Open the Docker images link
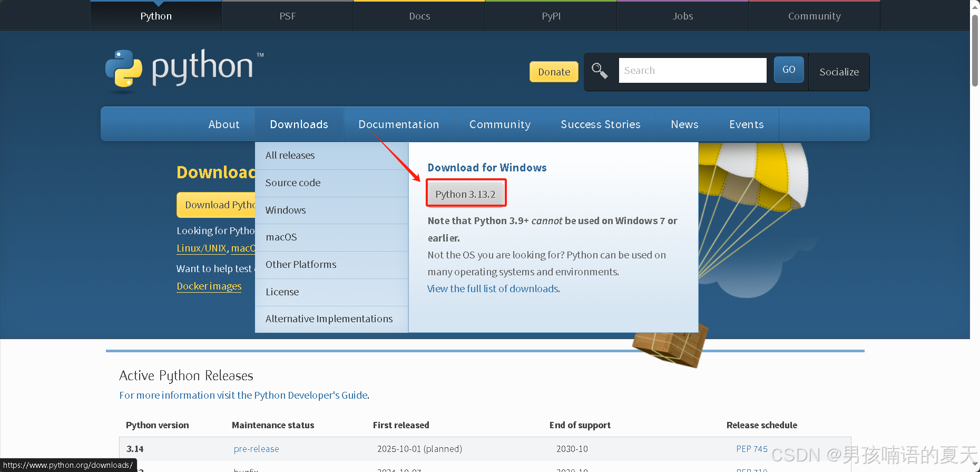Screen dimensions: 980x472 click(209, 286)
